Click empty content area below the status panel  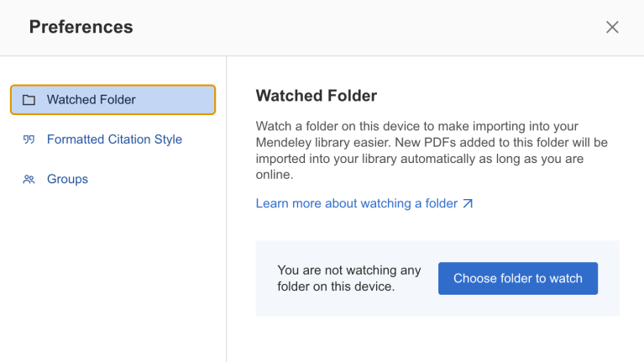point(437,338)
